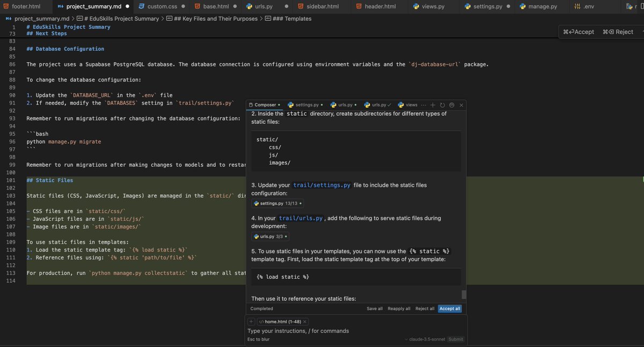Open the "···" more actions icon in Composer panel
This screenshot has height=347, width=644.
pos(423,105)
